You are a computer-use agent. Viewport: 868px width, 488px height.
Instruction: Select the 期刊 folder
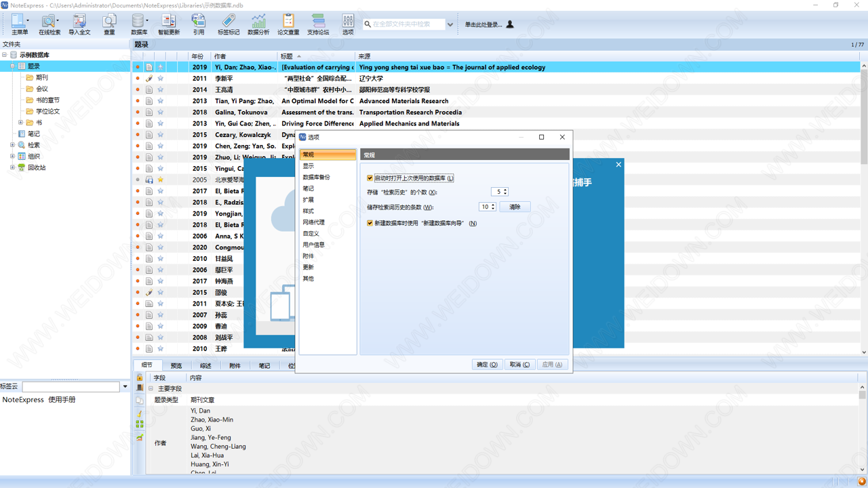42,78
